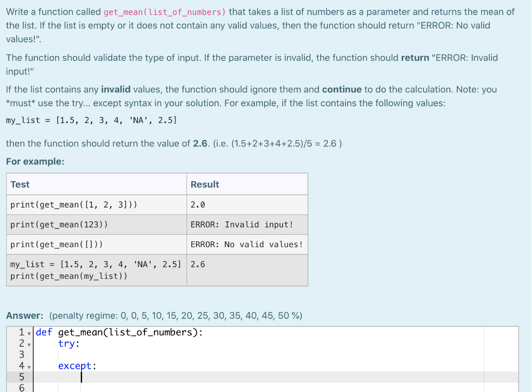Click line number 3 in the editor gutter
The height and width of the screenshot is (392, 532).
[21, 355]
